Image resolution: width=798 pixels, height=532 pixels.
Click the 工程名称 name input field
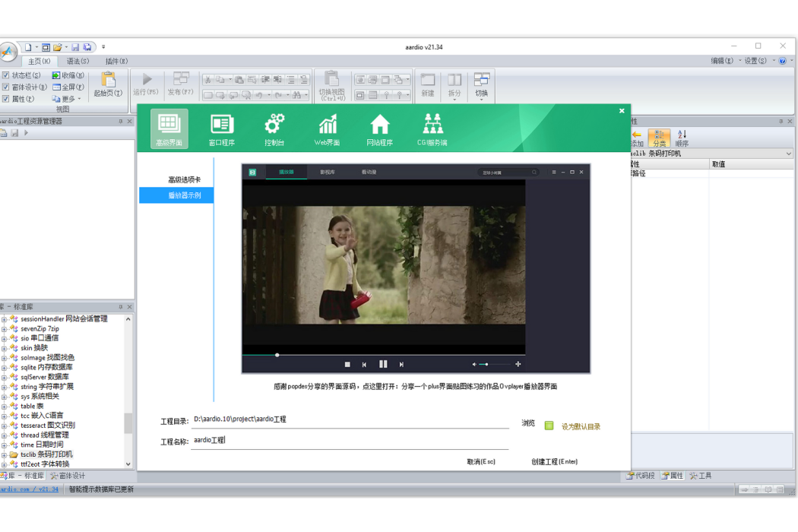tap(350, 440)
